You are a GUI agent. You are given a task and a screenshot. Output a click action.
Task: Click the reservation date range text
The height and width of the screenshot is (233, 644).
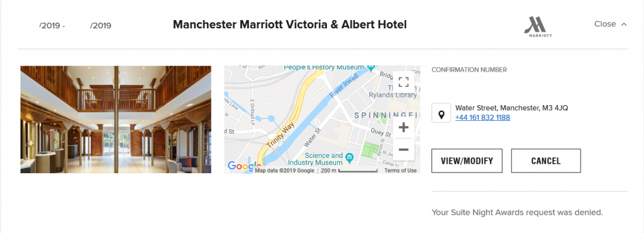75,25
